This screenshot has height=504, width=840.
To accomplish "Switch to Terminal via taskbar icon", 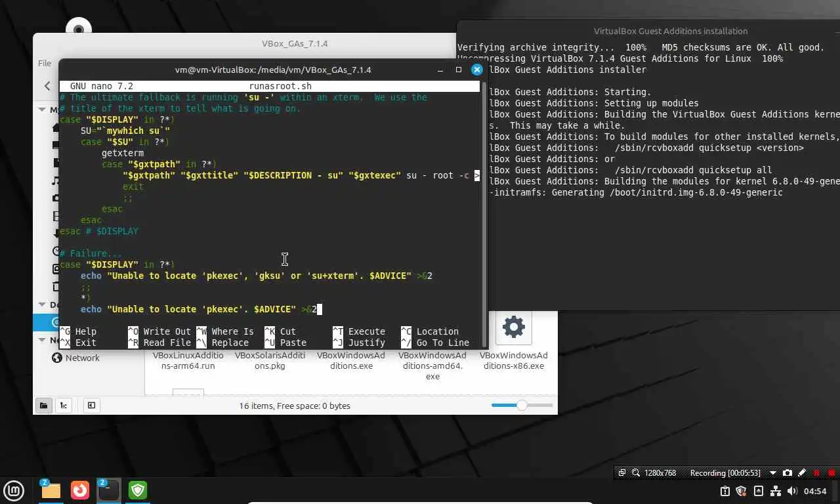I will tap(108, 490).
